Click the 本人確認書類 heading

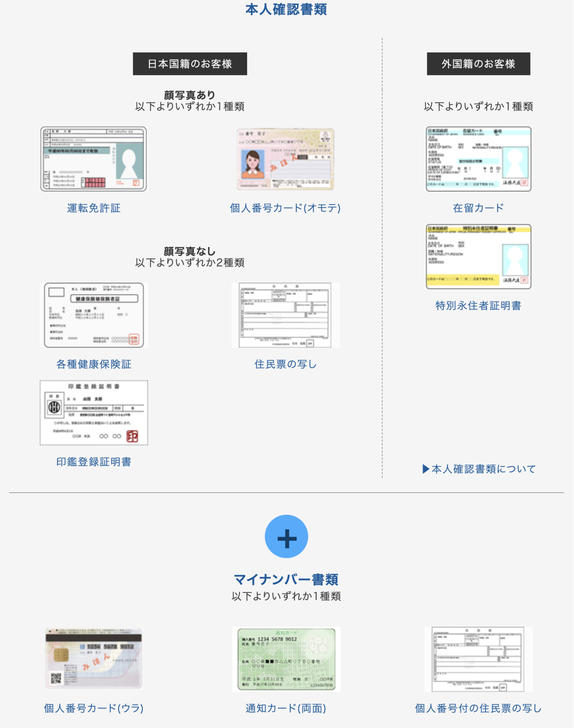(286, 9)
